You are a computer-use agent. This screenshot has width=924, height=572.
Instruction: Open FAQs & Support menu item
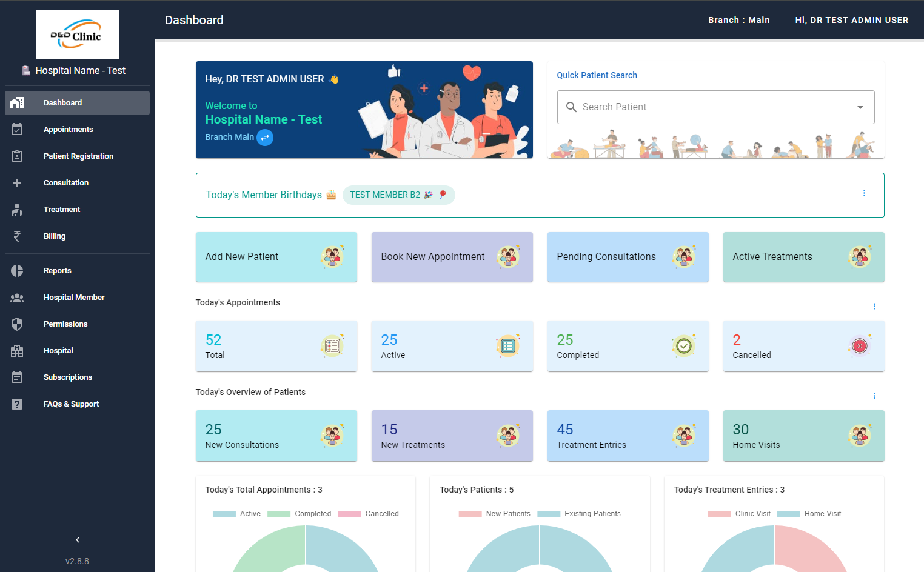pos(77,404)
